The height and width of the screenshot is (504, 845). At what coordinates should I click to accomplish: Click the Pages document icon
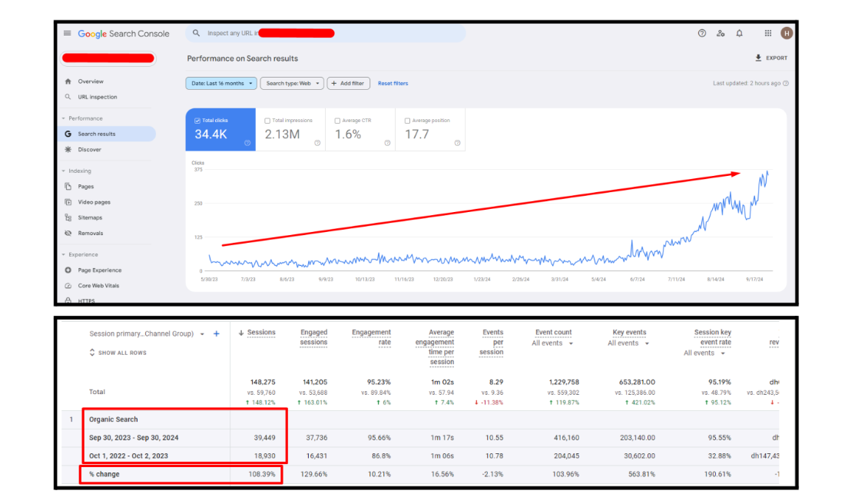[68, 187]
